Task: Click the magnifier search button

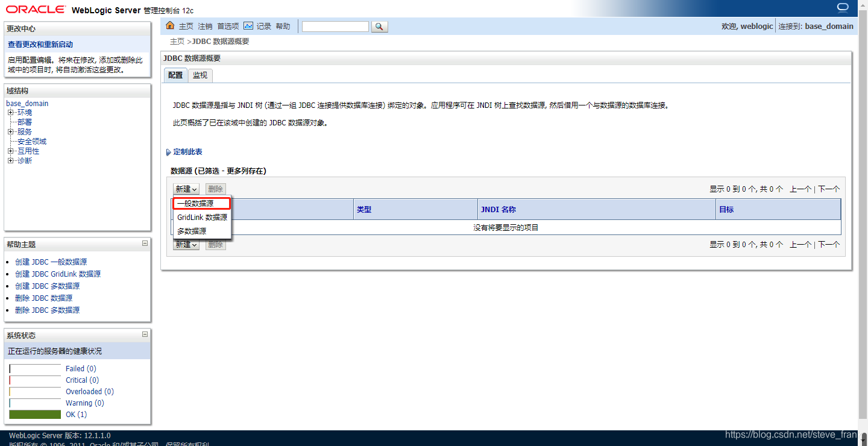Action: 380,27
